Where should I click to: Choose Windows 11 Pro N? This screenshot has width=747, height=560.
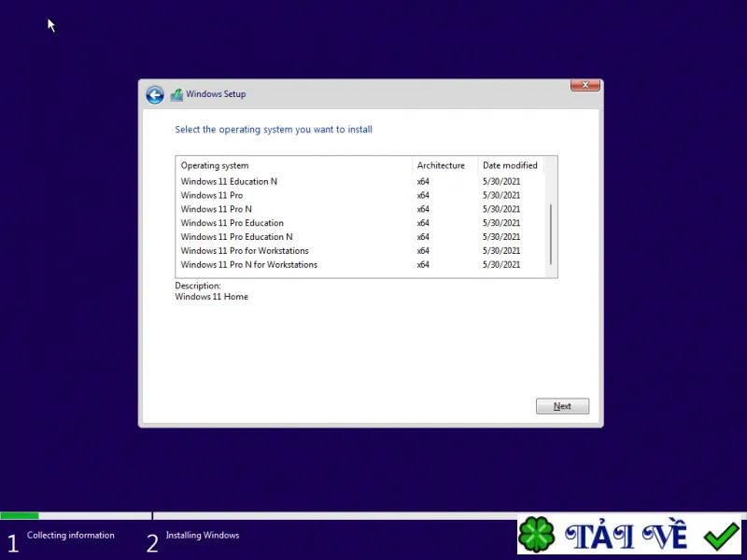tap(359, 209)
